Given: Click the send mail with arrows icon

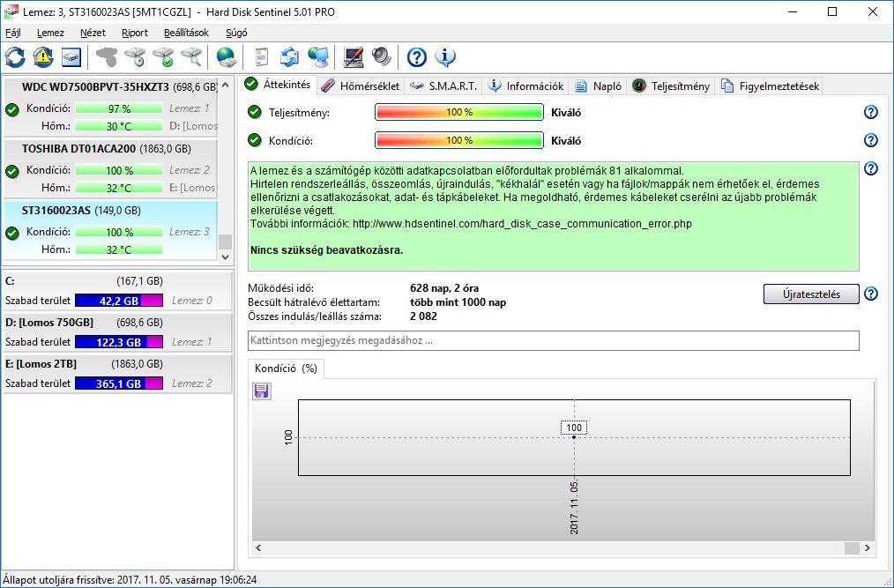Looking at the screenshot, I should [290, 57].
